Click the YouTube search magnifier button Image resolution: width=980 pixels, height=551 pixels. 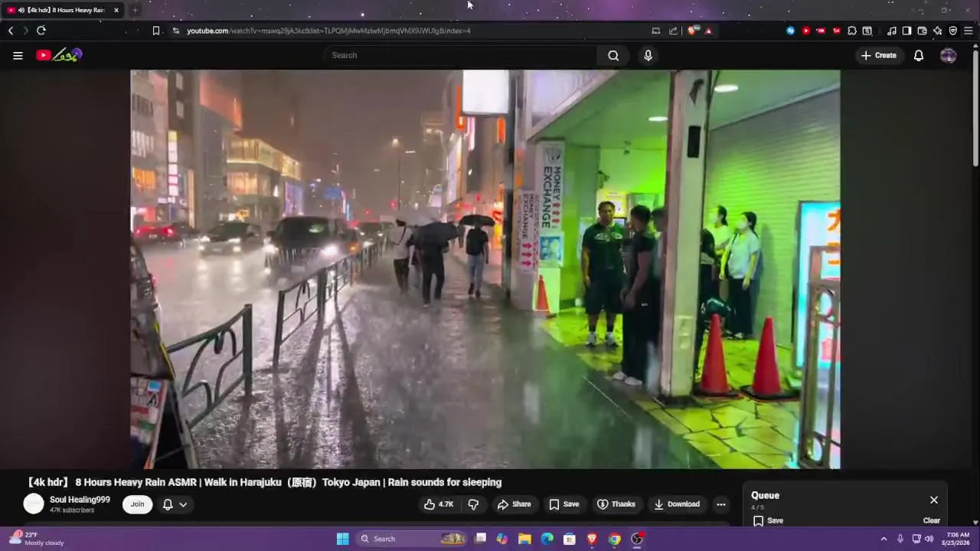pos(613,55)
